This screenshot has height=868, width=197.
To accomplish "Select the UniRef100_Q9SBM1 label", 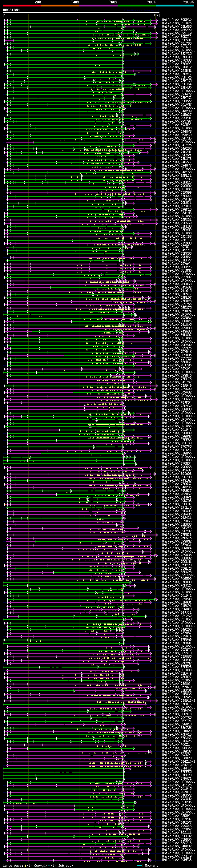I will click(x=177, y=71).
